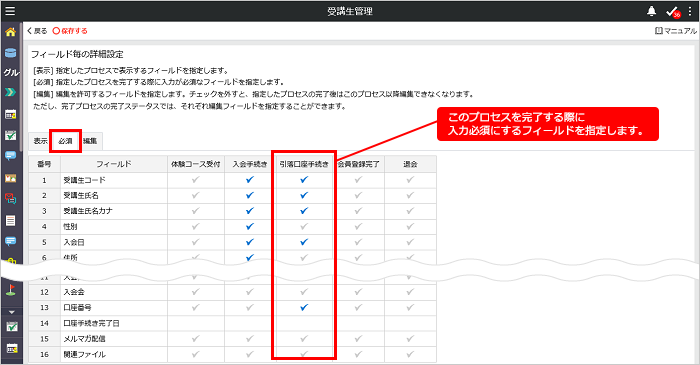
Task: Toggle 入会日 required for 会員登録完了
Action: (x=358, y=242)
